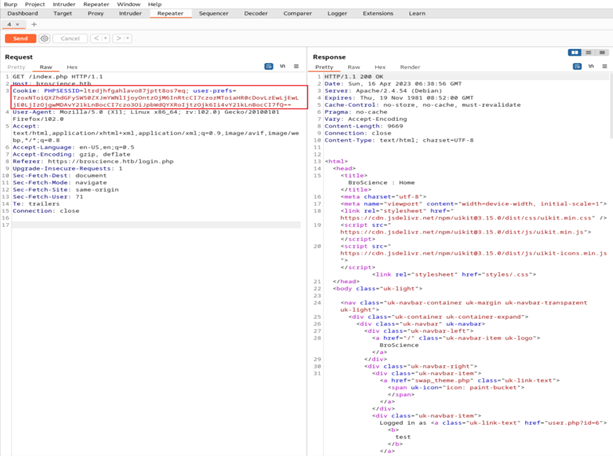Go back to previous request in history
Image resolution: width=613 pixels, height=456 pixels.
(97, 38)
